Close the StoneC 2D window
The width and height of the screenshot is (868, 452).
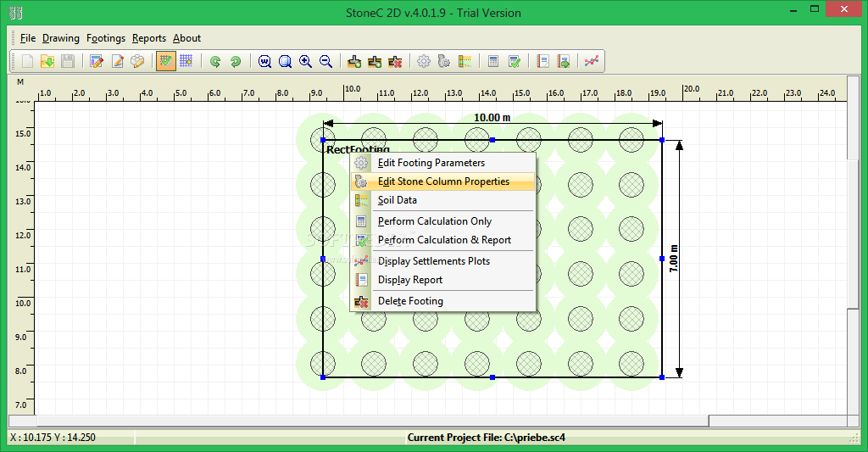click(x=844, y=8)
